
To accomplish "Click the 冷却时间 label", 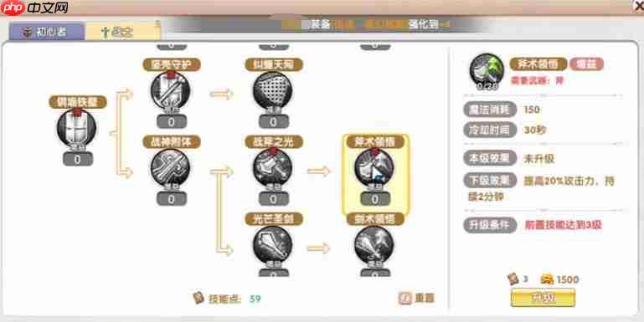I will point(490,130).
